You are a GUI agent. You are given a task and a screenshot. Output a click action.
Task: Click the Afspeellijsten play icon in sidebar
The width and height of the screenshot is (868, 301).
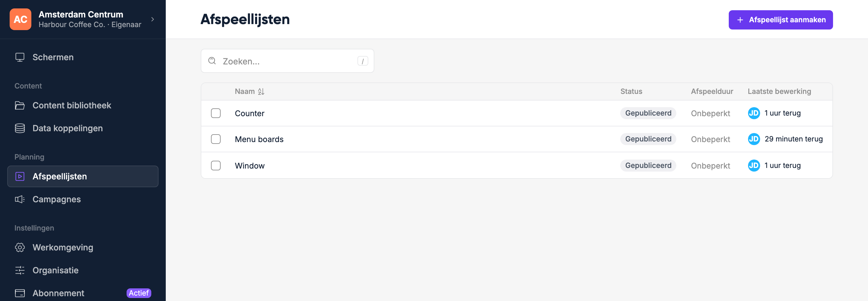click(20, 176)
